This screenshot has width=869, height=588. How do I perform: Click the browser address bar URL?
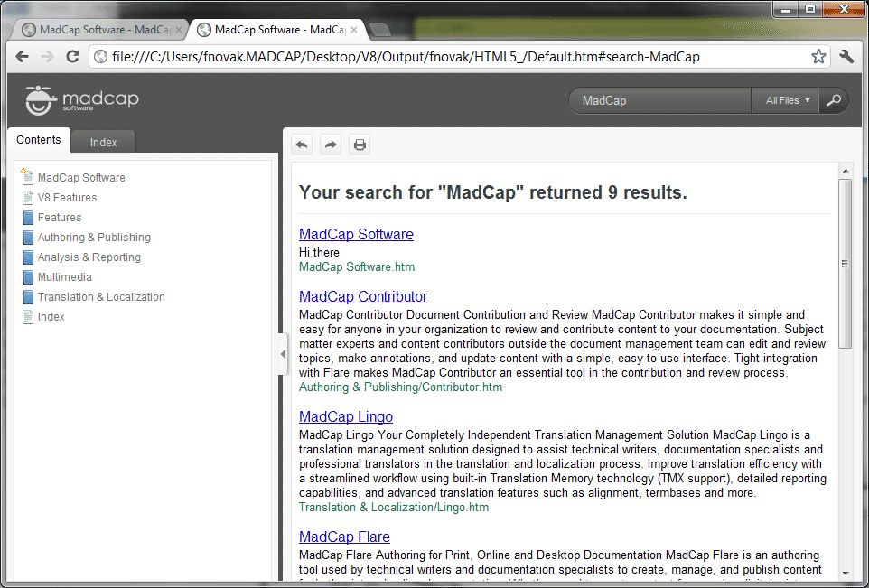(x=406, y=57)
